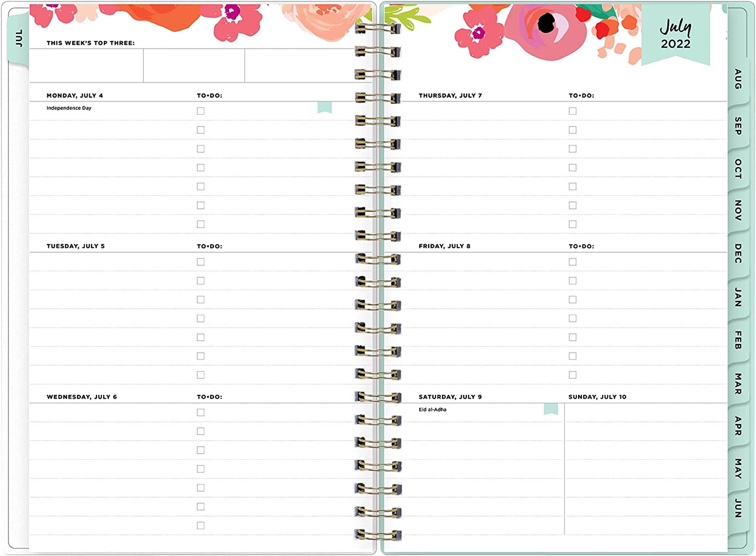
Task: Select the JAN month tab
Action: tap(737, 297)
